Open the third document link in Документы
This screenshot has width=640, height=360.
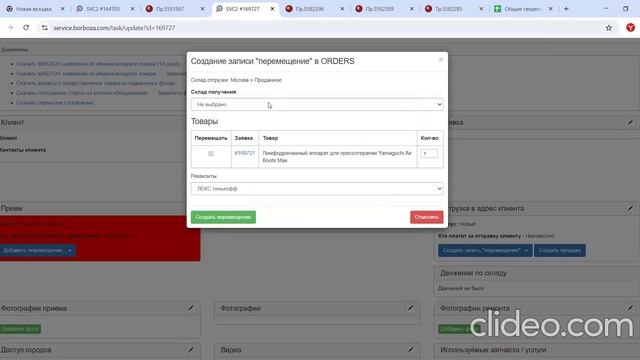click(x=96, y=83)
